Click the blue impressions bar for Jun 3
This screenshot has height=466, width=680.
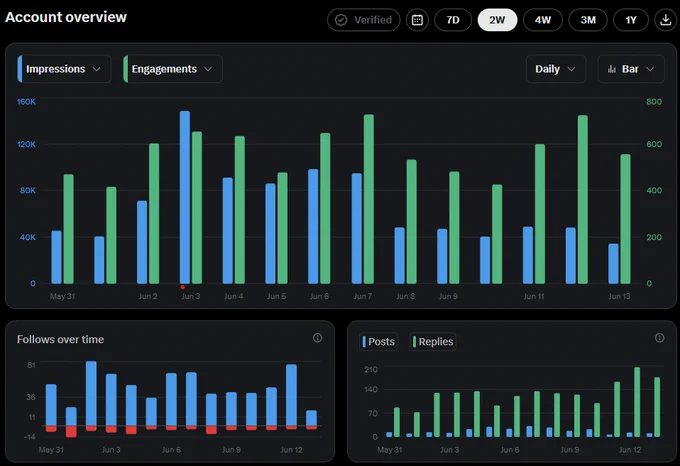point(185,197)
